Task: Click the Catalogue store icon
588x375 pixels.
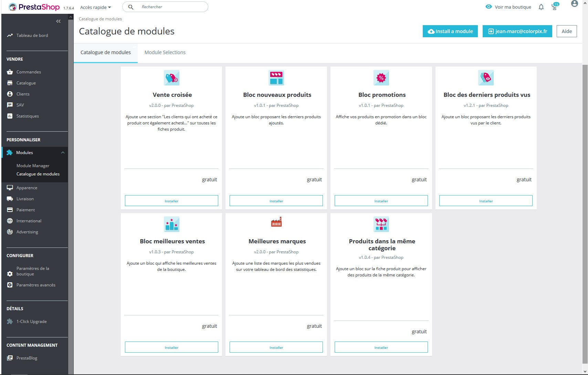Action: click(10, 83)
